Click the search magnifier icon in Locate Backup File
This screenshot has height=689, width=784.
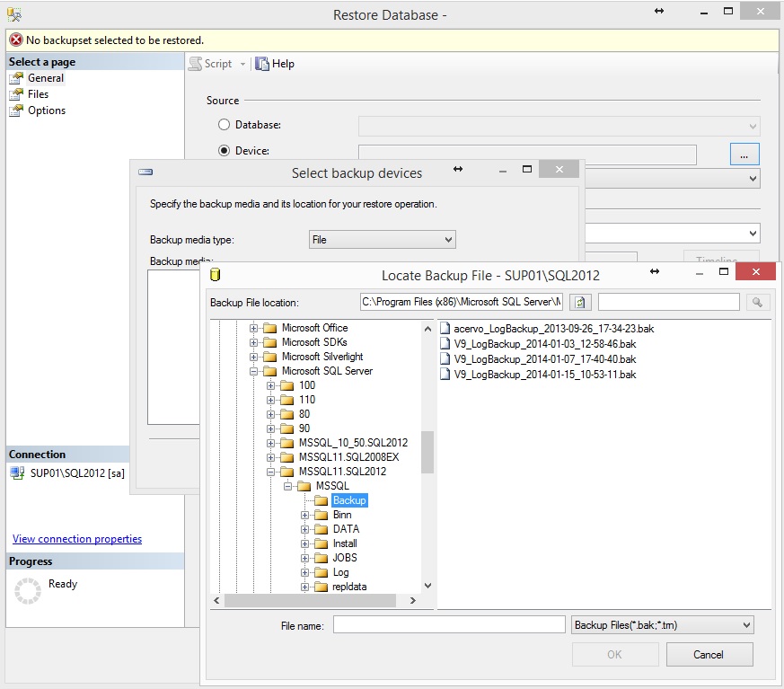click(x=757, y=302)
